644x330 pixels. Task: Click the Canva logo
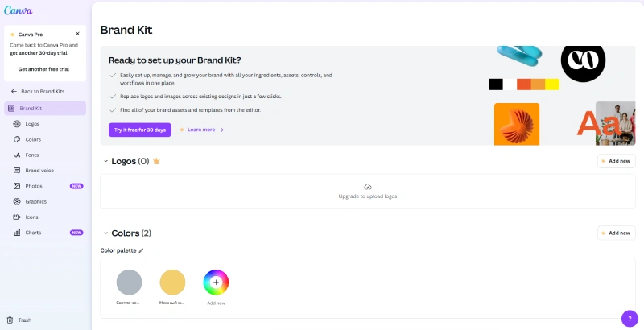18,10
